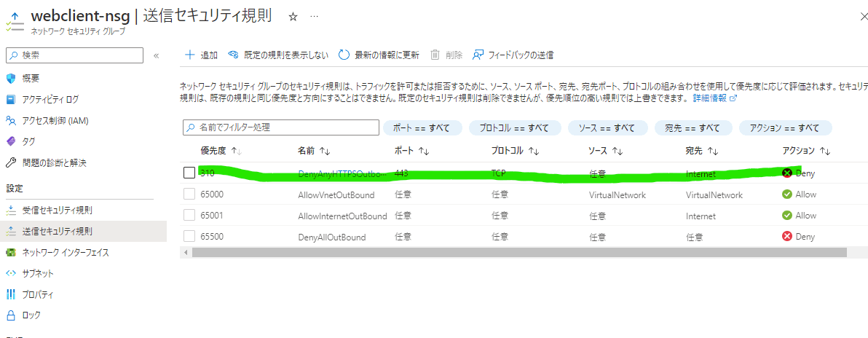Open 問題の診断と解決 in the sidebar
868x338 pixels.
coord(54,163)
